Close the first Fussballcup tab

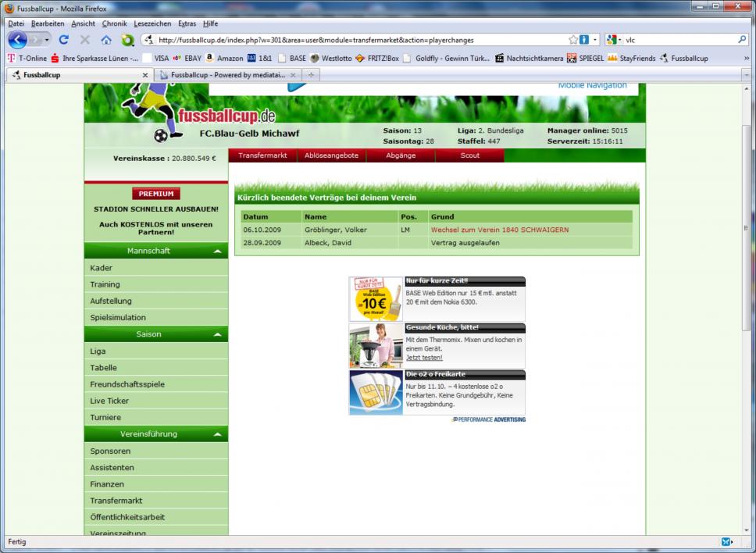tap(144, 75)
